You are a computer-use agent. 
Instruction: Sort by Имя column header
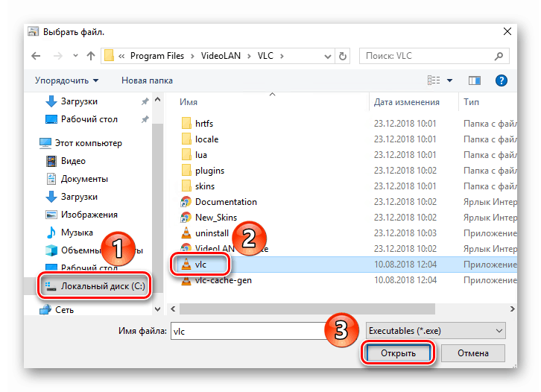189,102
